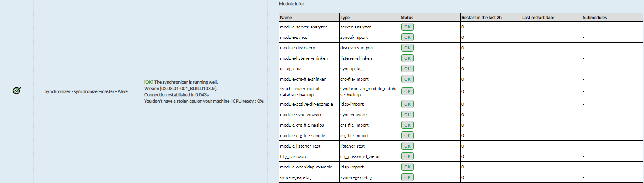Select the Status column header
Image resolution: width=644 pixels, height=183 pixels.
tap(407, 18)
